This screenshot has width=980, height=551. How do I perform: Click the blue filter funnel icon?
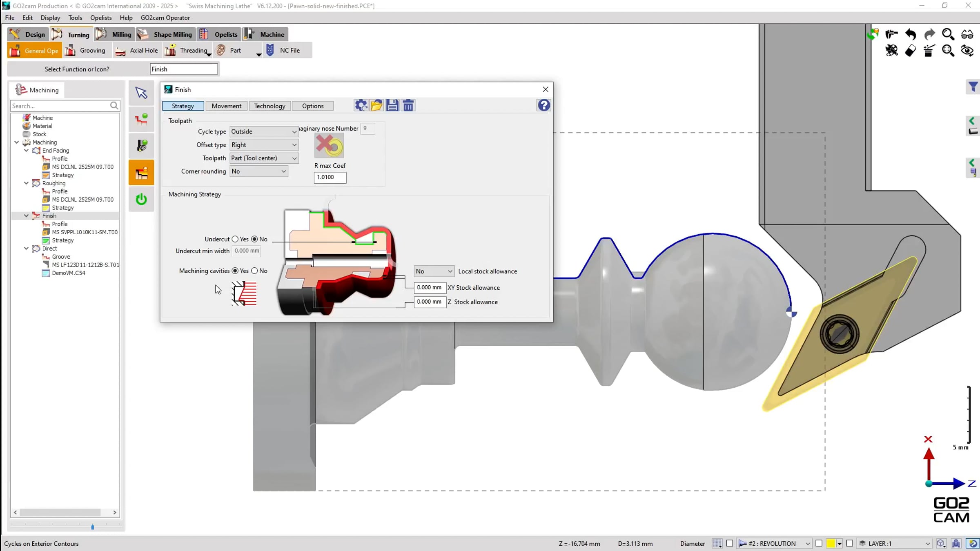pos(973,87)
